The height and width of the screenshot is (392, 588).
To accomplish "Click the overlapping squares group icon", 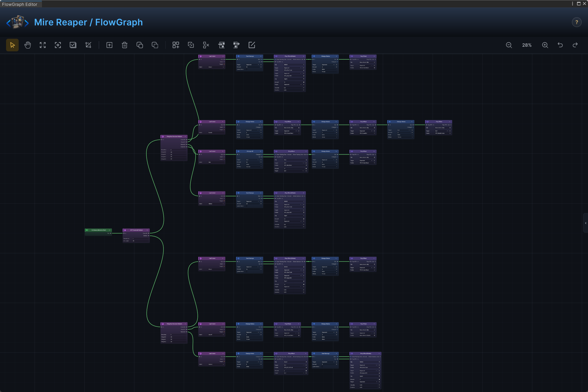I will (x=191, y=45).
